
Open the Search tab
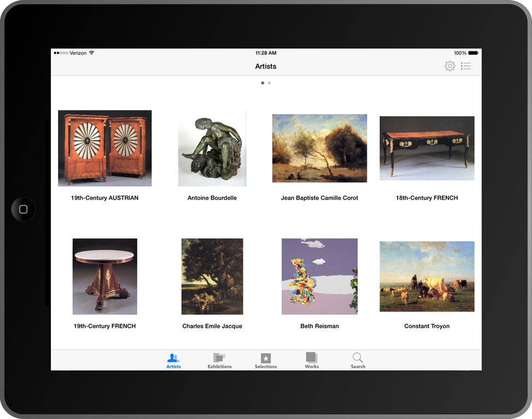coord(358,361)
